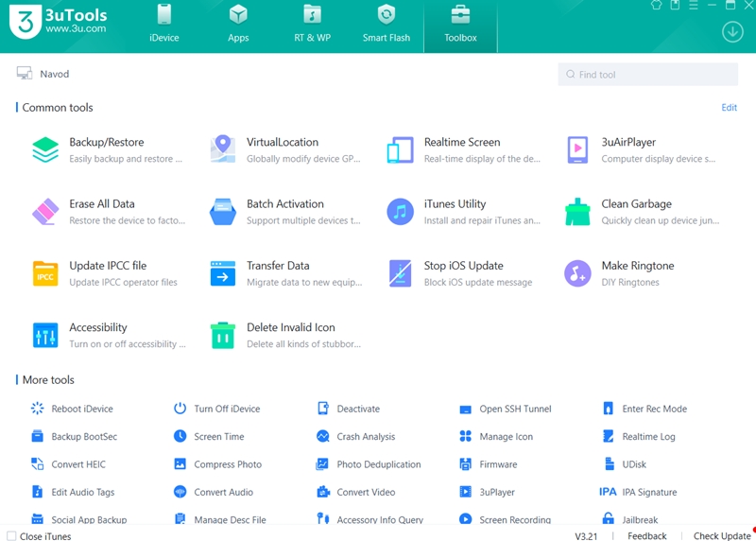The image size is (756, 541).
Task: Click the Update IPCC file icon
Action: (45, 273)
